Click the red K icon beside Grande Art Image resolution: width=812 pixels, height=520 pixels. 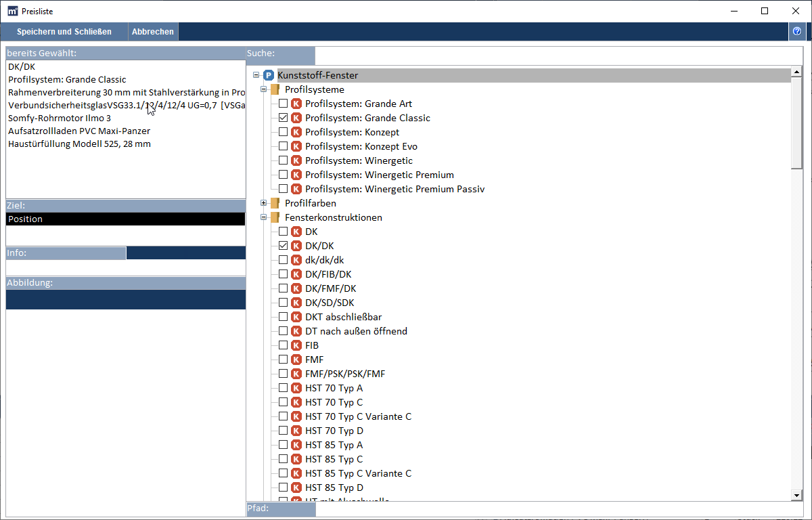click(x=296, y=104)
